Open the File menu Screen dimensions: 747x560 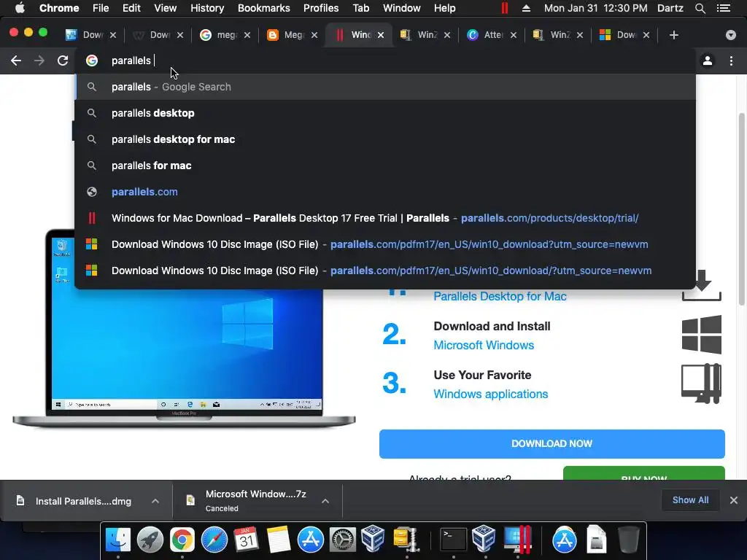pos(101,8)
